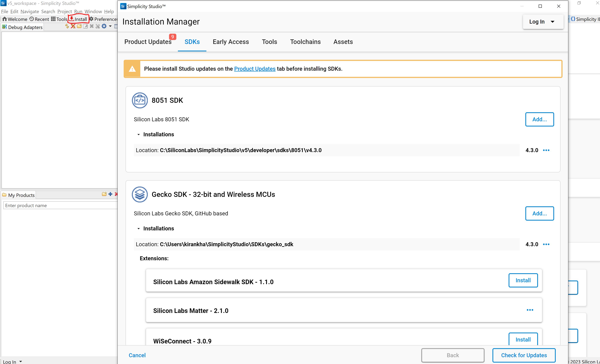Viewport: 600px width, 364px height.
Task: Click the disconnect-all crossed arrows icon
Action: pos(73,26)
